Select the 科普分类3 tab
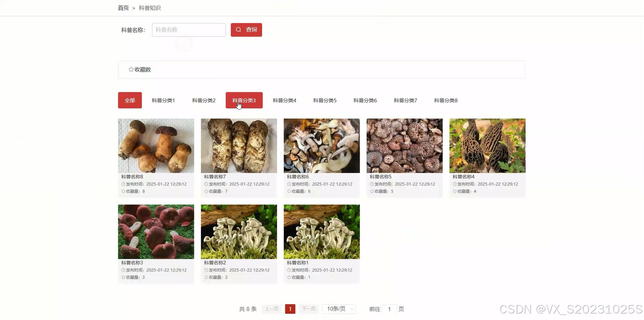 coord(244,100)
